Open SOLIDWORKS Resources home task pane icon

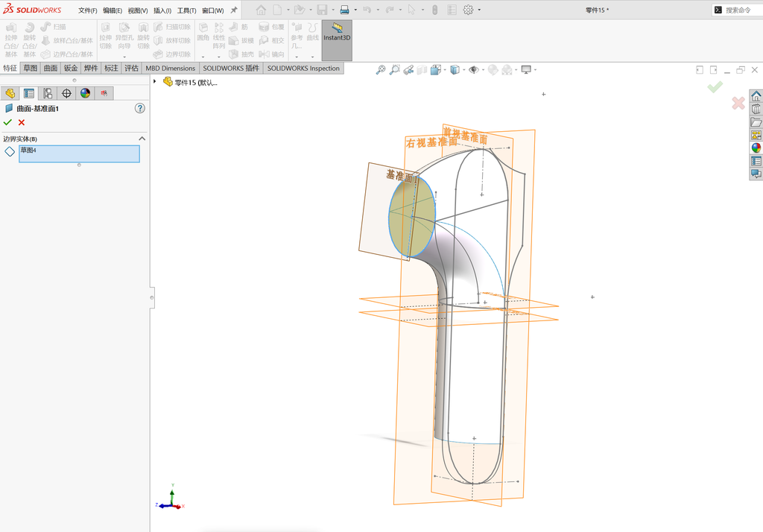pos(756,95)
